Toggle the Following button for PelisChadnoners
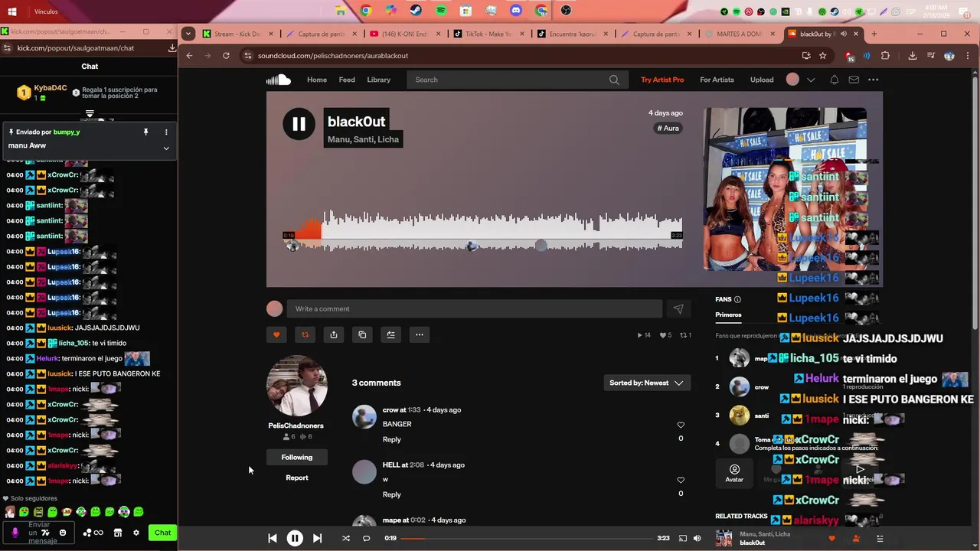980x551 pixels. click(x=297, y=457)
